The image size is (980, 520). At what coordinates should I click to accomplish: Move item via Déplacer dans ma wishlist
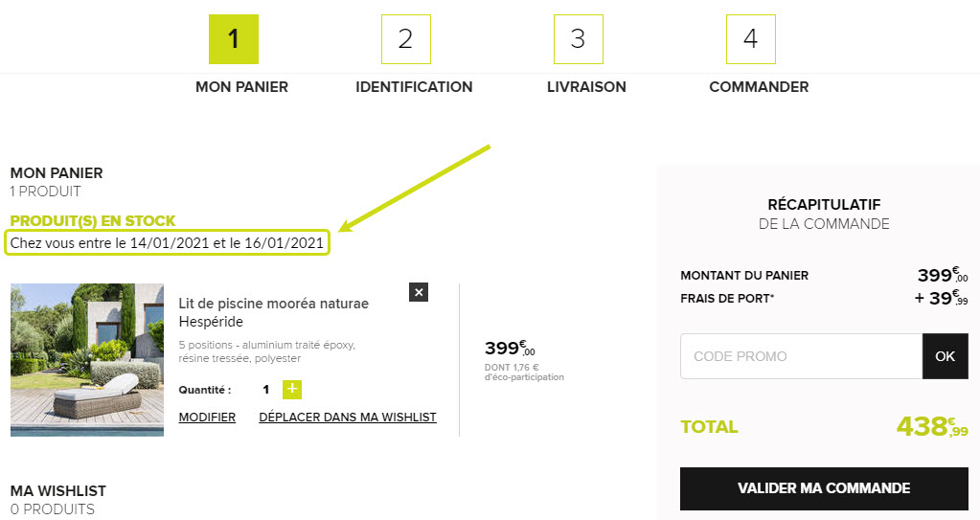348,417
